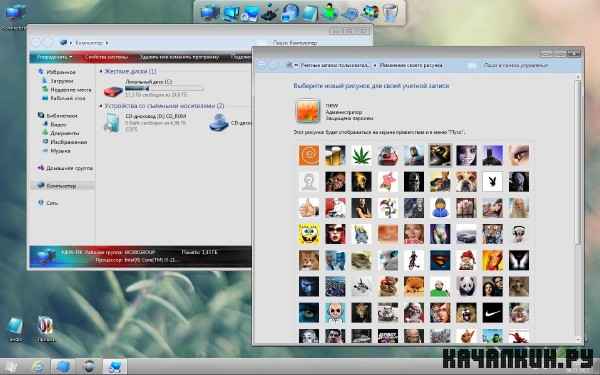Click Свойства системы in Explorer toolbar

point(106,57)
